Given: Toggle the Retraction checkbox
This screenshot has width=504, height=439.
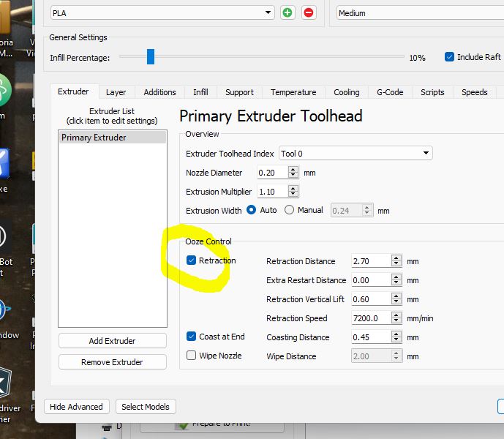Looking at the screenshot, I should pyautogui.click(x=191, y=260).
